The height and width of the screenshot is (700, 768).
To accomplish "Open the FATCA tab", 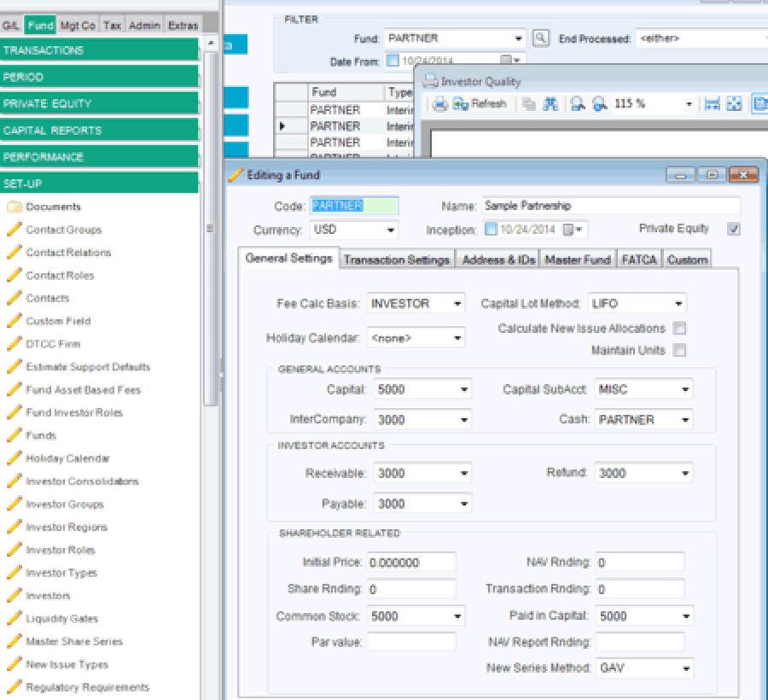I will tap(639, 260).
